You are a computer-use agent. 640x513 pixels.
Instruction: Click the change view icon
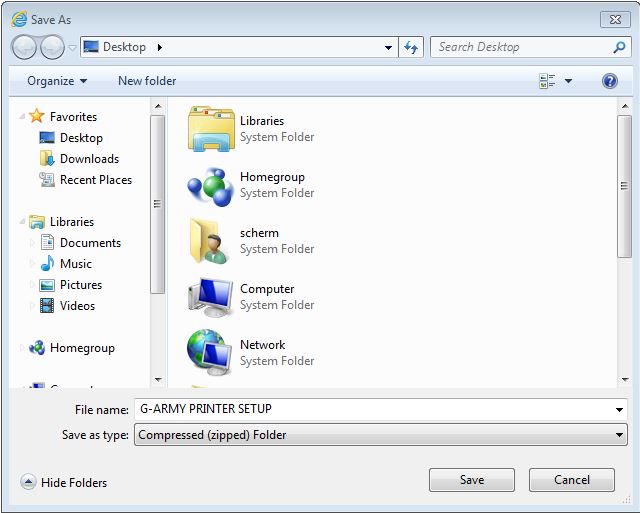point(547,81)
